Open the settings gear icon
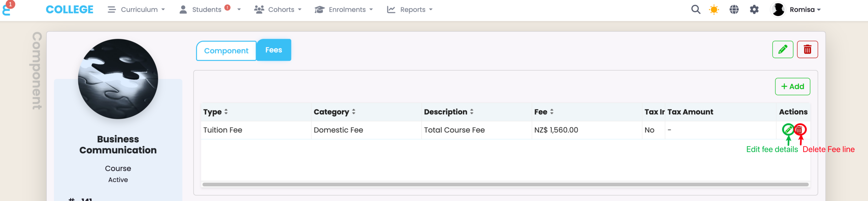The image size is (868, 201). [754, 10]
